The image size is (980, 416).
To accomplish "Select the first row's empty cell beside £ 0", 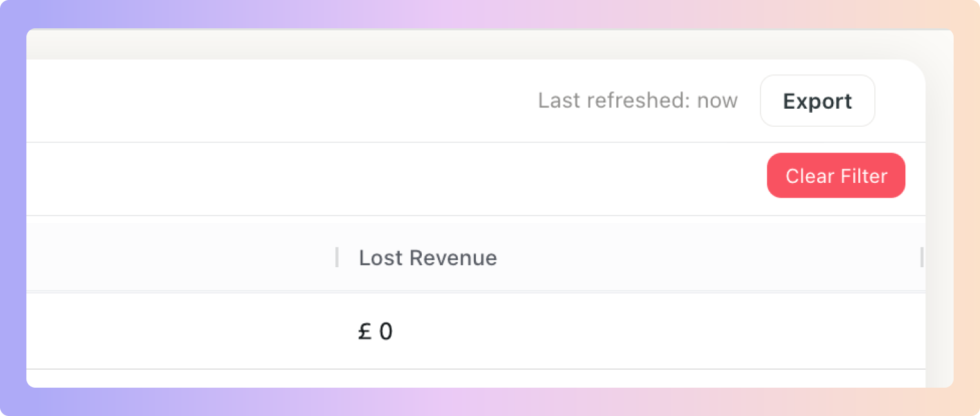I will coord(182,331).
